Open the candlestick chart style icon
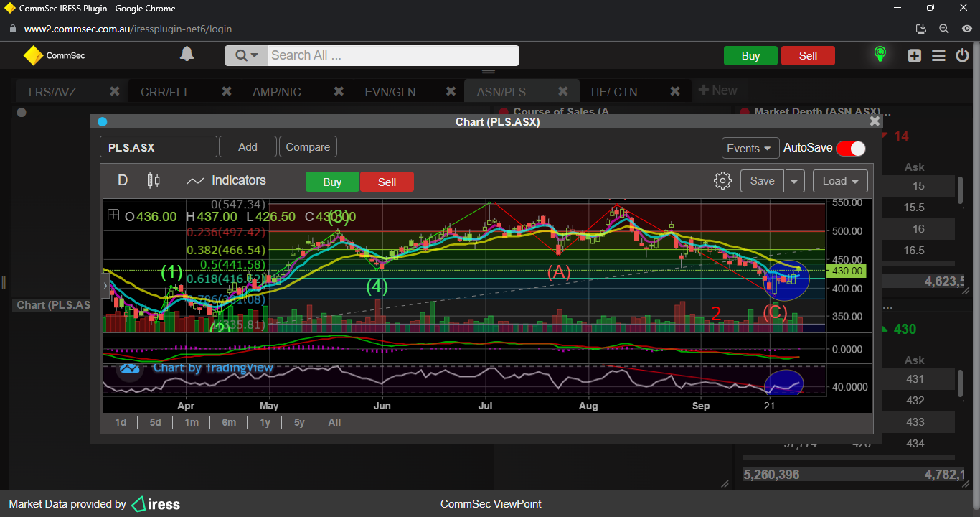 (x=153, y=180)
